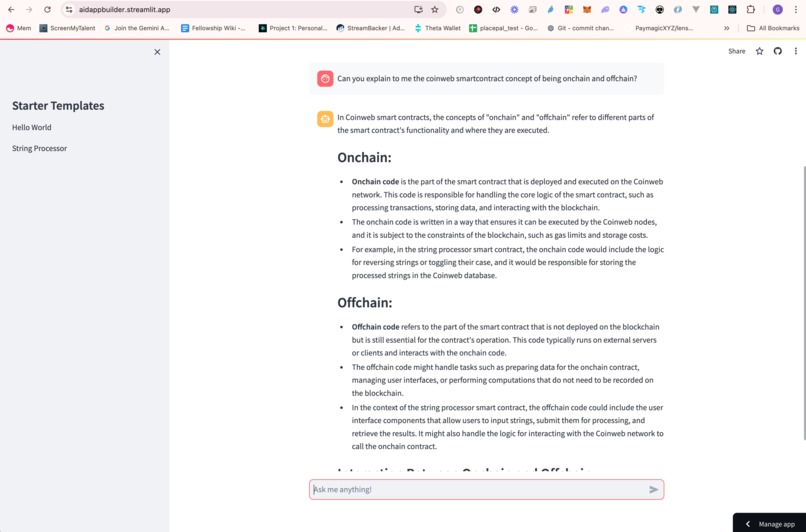Open the MetaMask fox extension
806x532 pixels.
(x=587, y=9)
